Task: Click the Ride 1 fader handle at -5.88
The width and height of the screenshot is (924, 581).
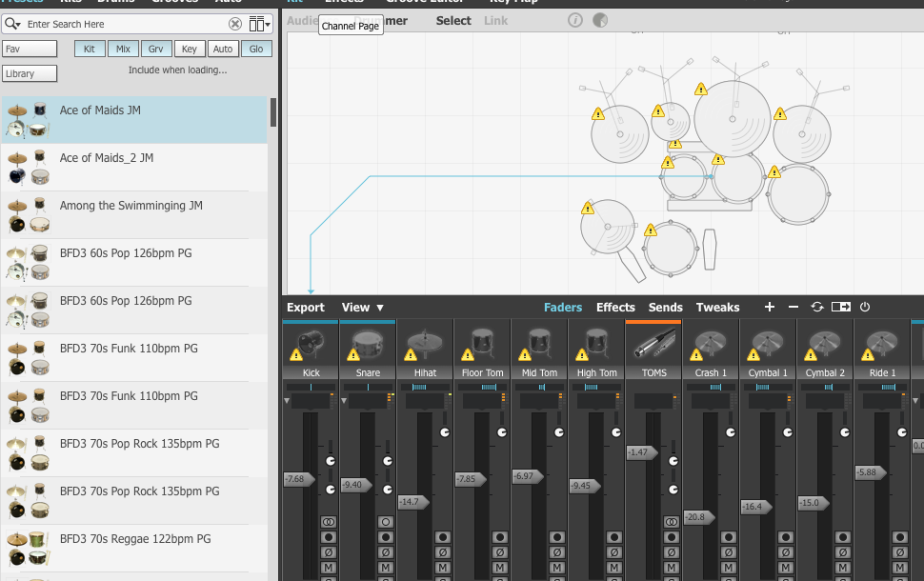Action: point(871,472)
